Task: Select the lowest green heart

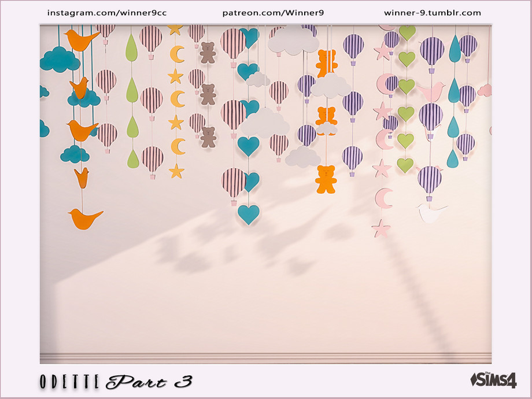Action: point(405,165)
